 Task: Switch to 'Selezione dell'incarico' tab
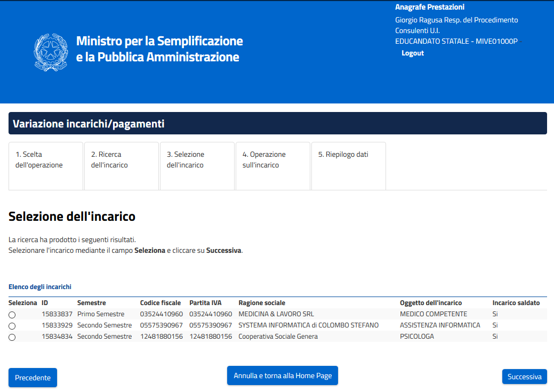click(x=197, y=165)
